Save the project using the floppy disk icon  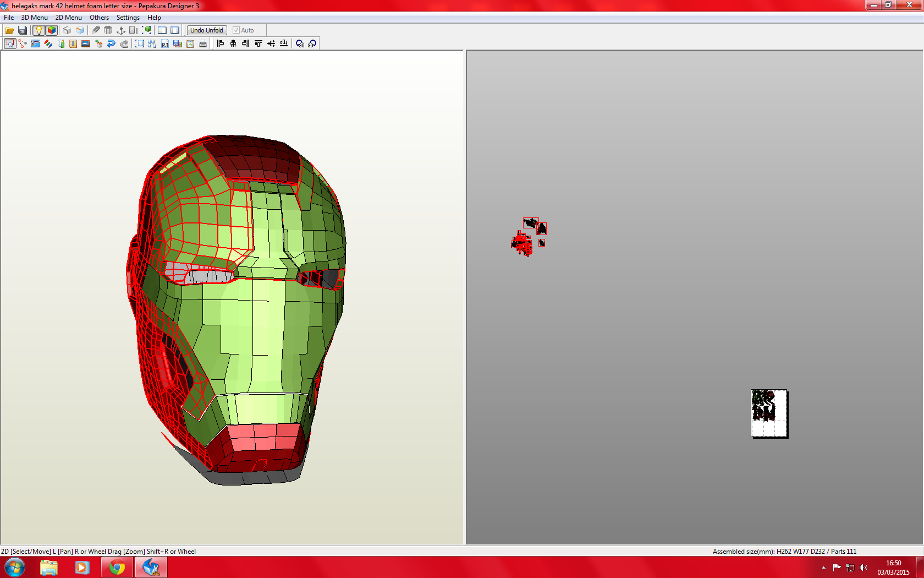pyautogui.click(x=23, y=30)
